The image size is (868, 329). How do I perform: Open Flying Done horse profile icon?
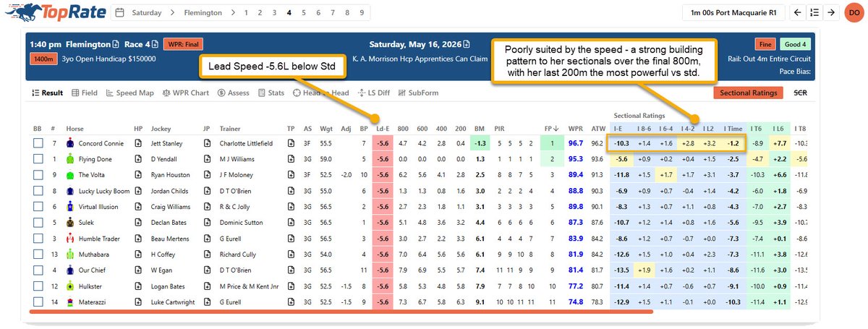[138, 158]
